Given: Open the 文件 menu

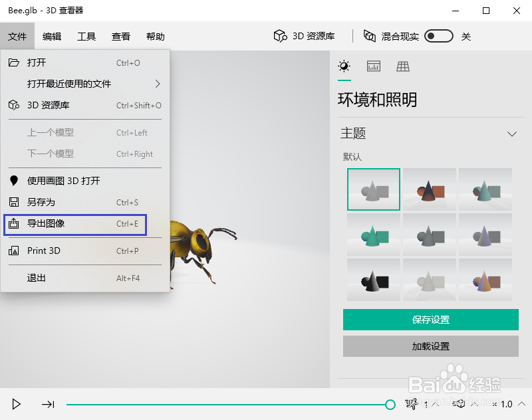Looking at the screenshot, I should tap(17, 37).
